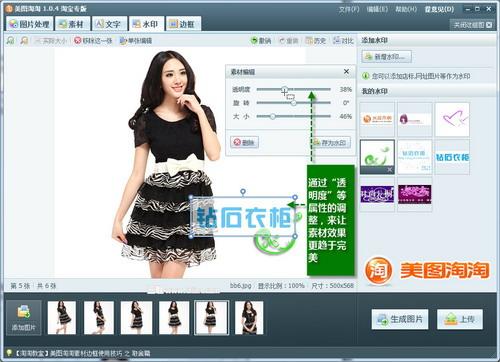This screenshot has height=362, width=500.
Task: Click the 尺寸: 500x568 text
Action: (x=332, y=286)
